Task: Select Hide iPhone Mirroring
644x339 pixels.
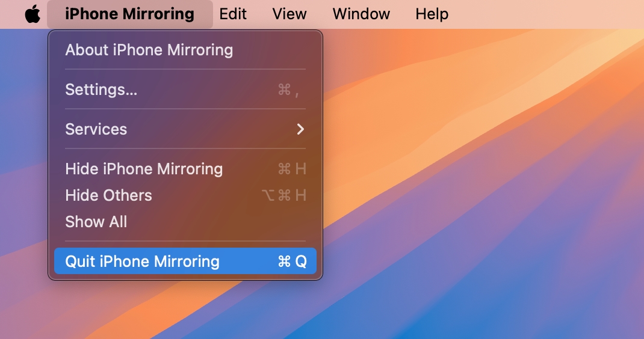Action: (185, 169)
